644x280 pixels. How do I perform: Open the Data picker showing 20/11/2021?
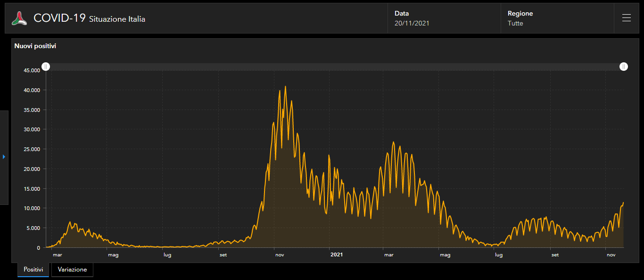pos(412,23)
